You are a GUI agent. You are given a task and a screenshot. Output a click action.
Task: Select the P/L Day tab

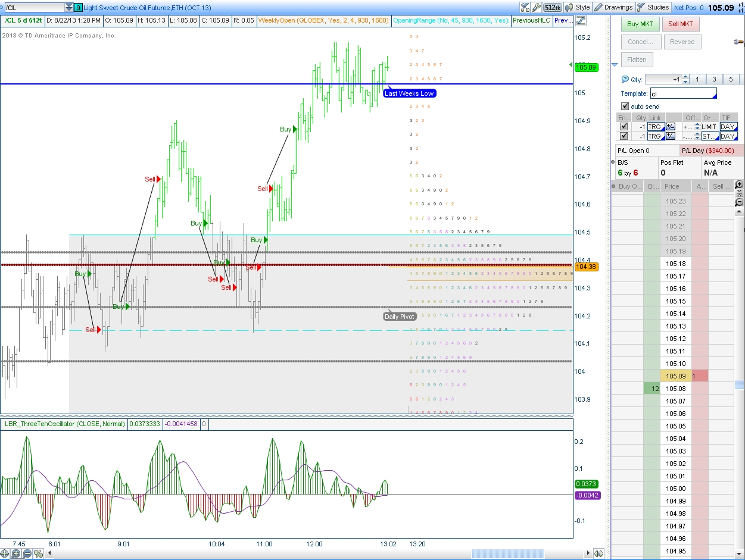tap(712, 151)
